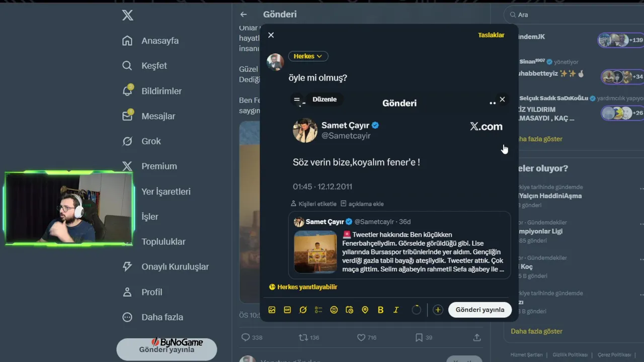Viewport: 644px width, 362px height.
Task: Click the Daha fazla circle icon
Action: click(127, 317)
